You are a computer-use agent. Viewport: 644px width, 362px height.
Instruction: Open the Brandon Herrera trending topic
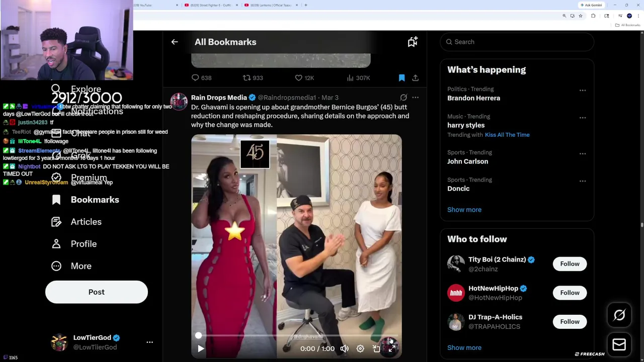pos(473,98)
